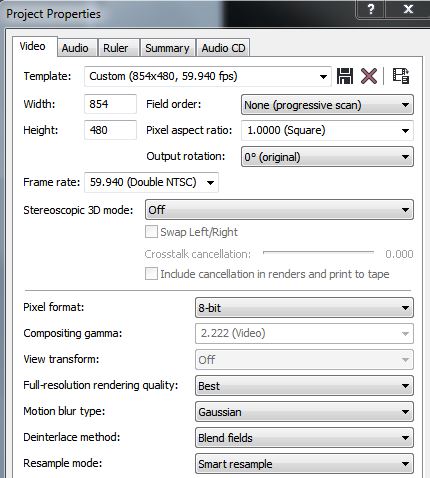Open the Summary tab
The height and width of the screenshot is (478, 430).
click(167, 48)
